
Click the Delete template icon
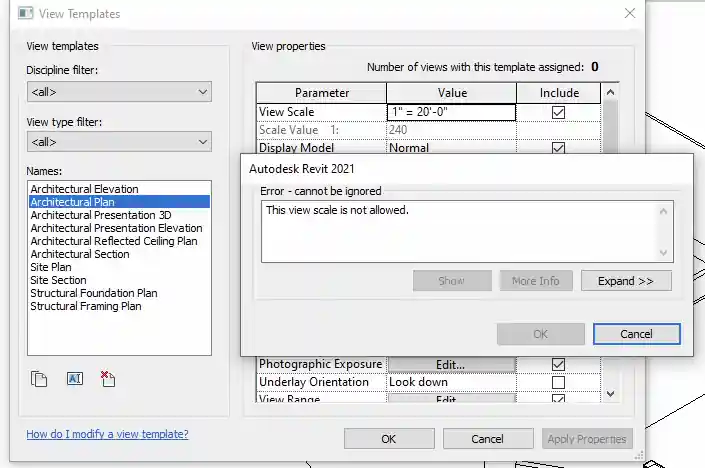point(108,379)
